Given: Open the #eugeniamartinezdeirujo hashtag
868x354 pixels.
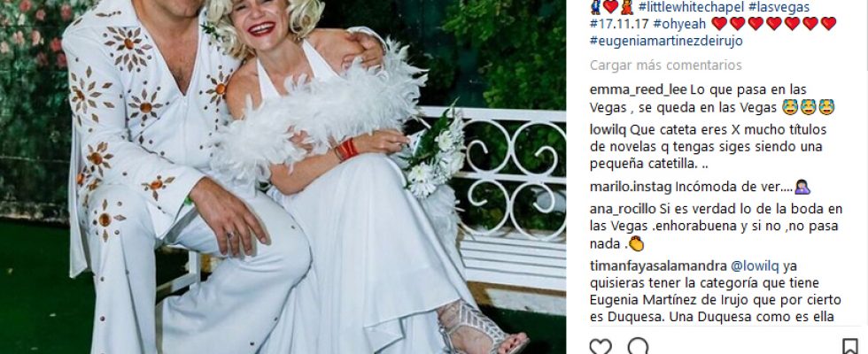Looking at the screenshot, I should tap(666, 41).
